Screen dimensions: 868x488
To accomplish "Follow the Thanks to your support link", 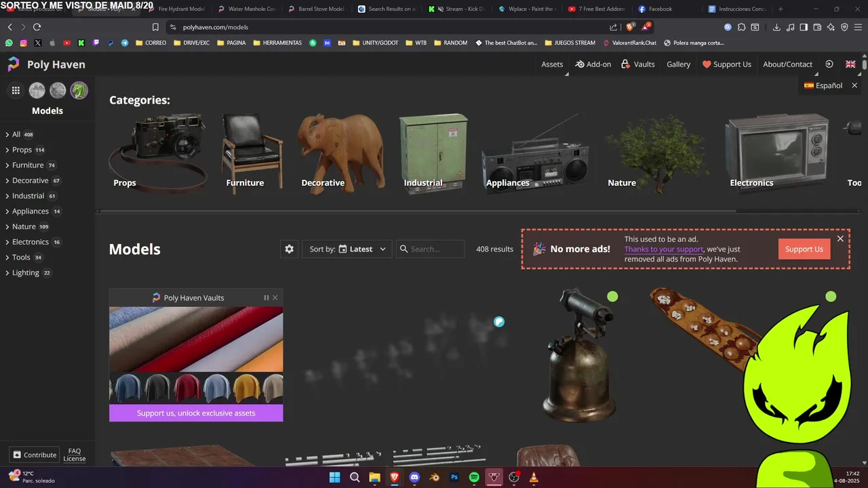I will (x=664, y=249).
